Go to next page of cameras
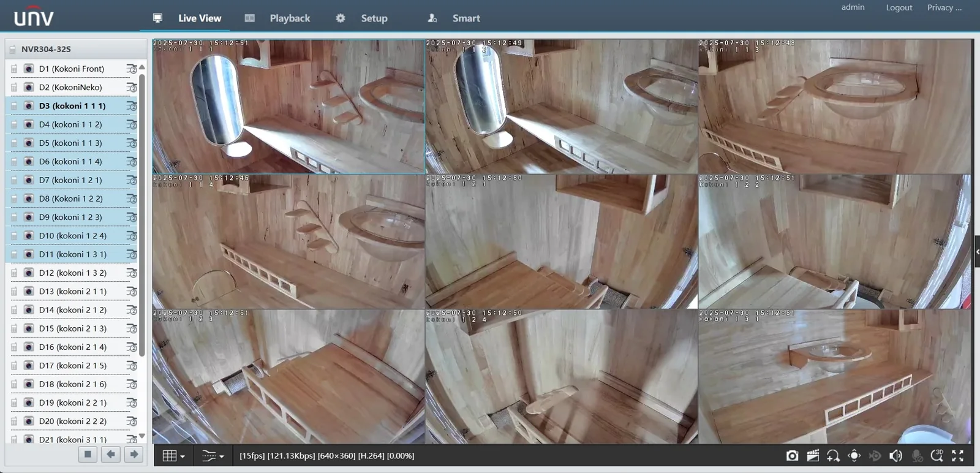980x473 pixels. click(134, 454)
